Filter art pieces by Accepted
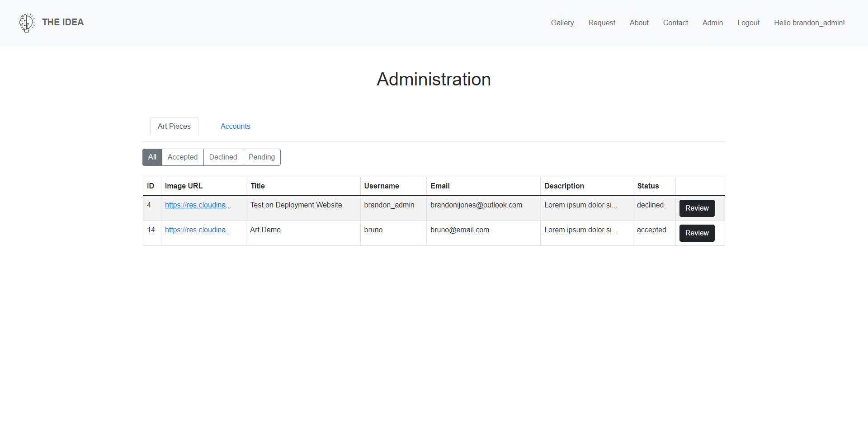The width and height of the screenshot is (868, 437). (182, 157)
